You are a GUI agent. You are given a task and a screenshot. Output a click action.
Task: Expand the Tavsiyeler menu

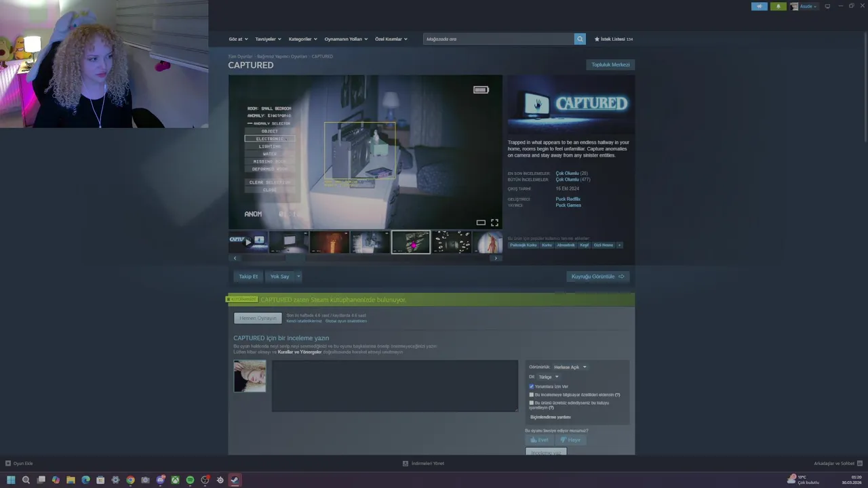click(x=268, y=39)
